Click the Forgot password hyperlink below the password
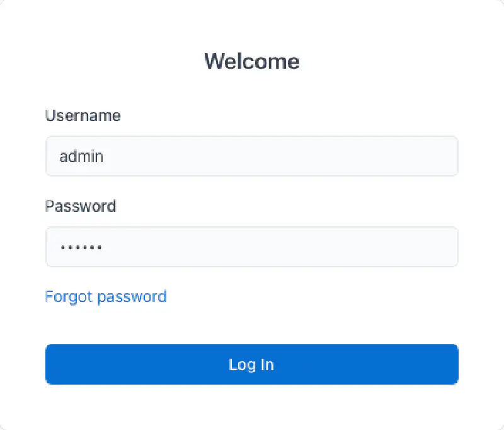504x430 pixels. coord(106,296)
